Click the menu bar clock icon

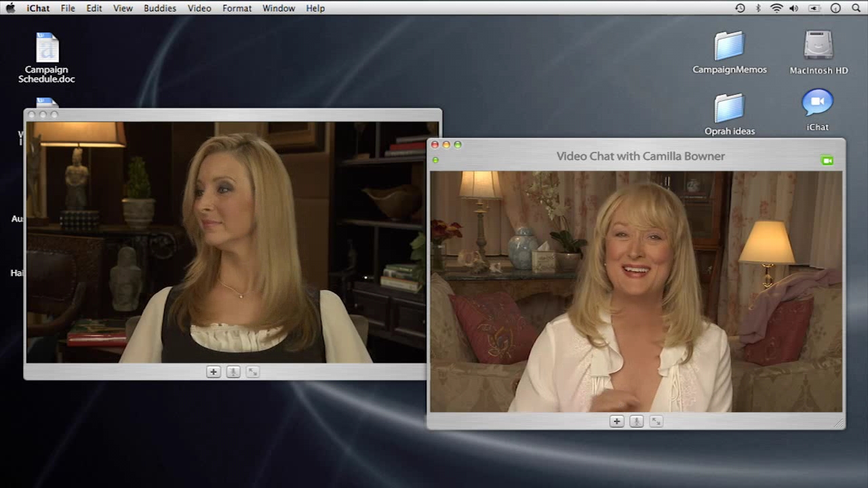[x=835, y=8]
